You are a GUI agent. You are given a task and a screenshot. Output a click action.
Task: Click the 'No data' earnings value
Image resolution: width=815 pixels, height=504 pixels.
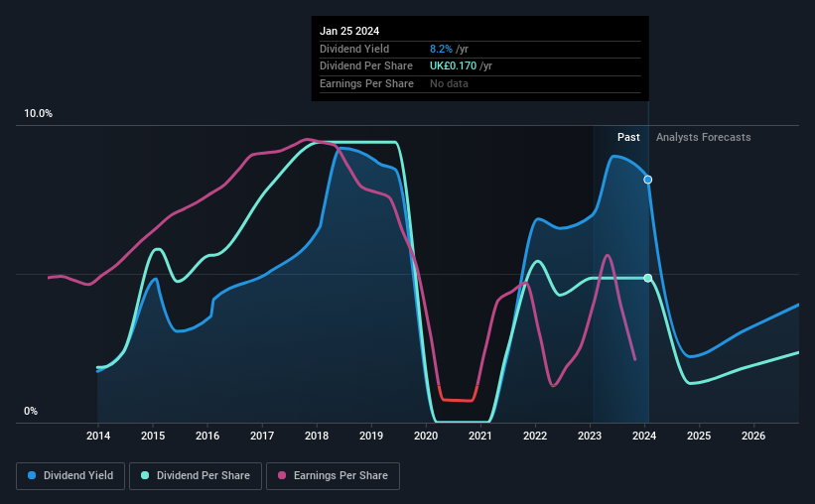[x=449, y=83]
